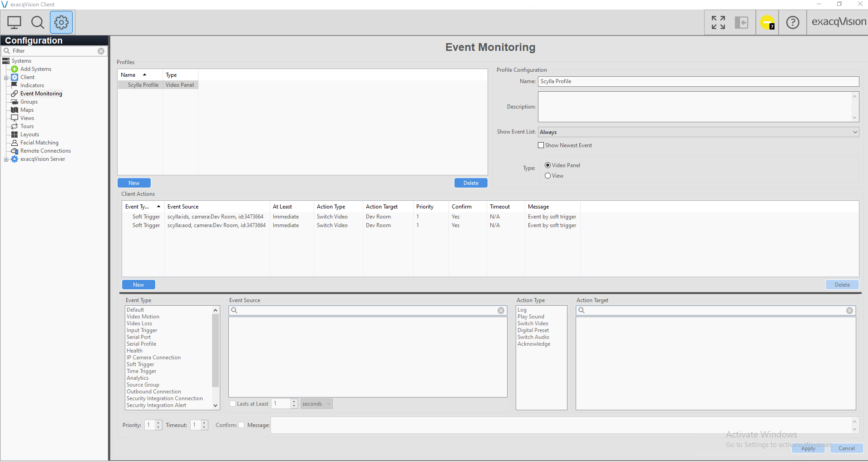Open Facial Matching in the tree
This screenshot has width=868, height=462.
[x=39, y=143]
